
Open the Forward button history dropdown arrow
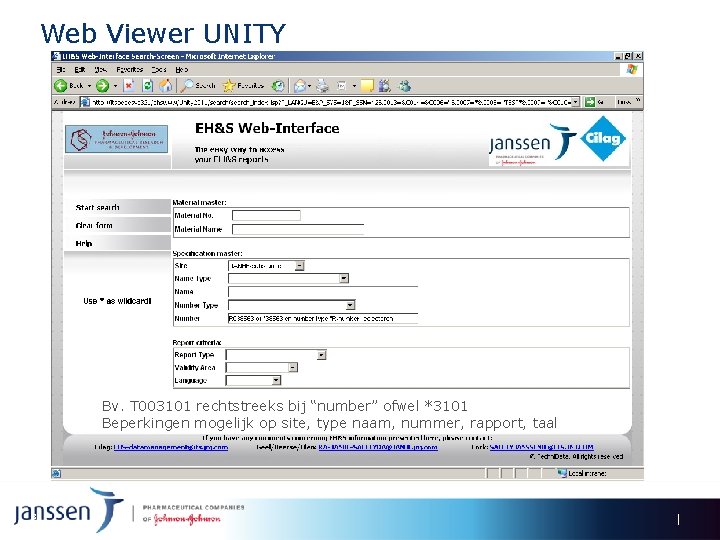tap(115, 86)
